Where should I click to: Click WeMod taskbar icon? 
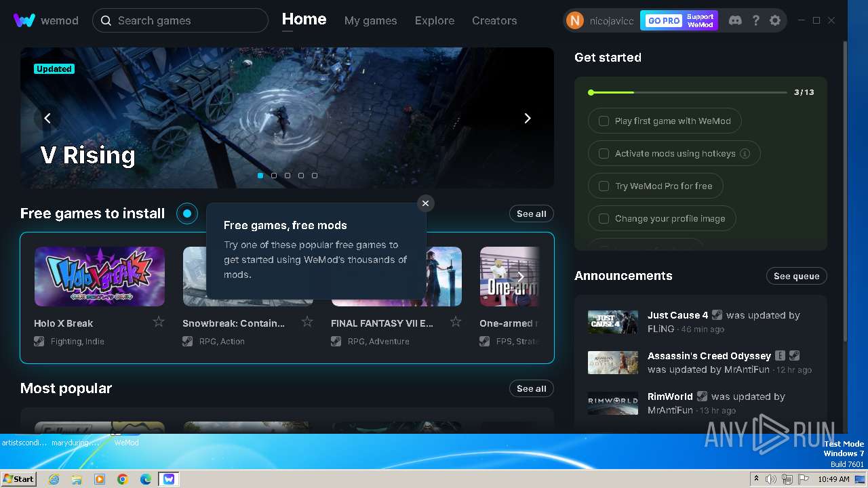169,479
